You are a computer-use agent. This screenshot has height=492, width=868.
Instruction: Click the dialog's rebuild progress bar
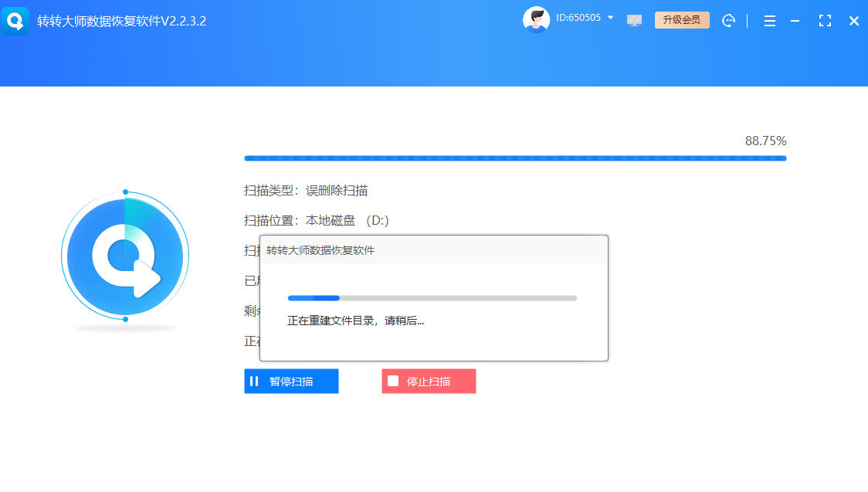tap(432, 297)
